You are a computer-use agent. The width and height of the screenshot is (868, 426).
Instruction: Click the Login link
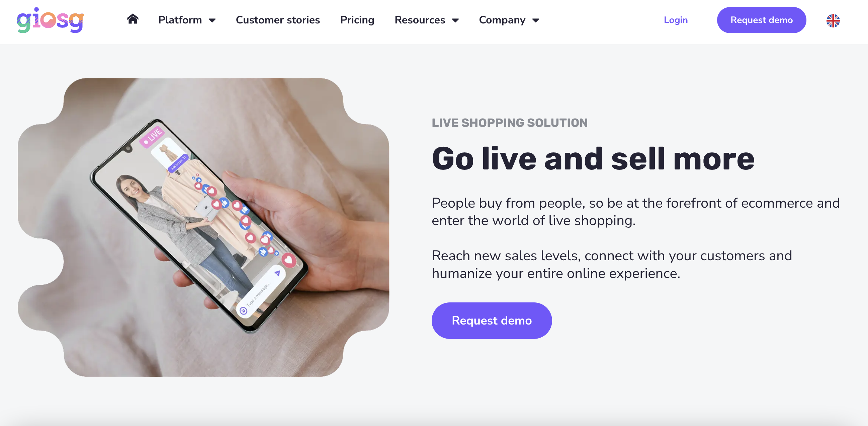(676, 19)
